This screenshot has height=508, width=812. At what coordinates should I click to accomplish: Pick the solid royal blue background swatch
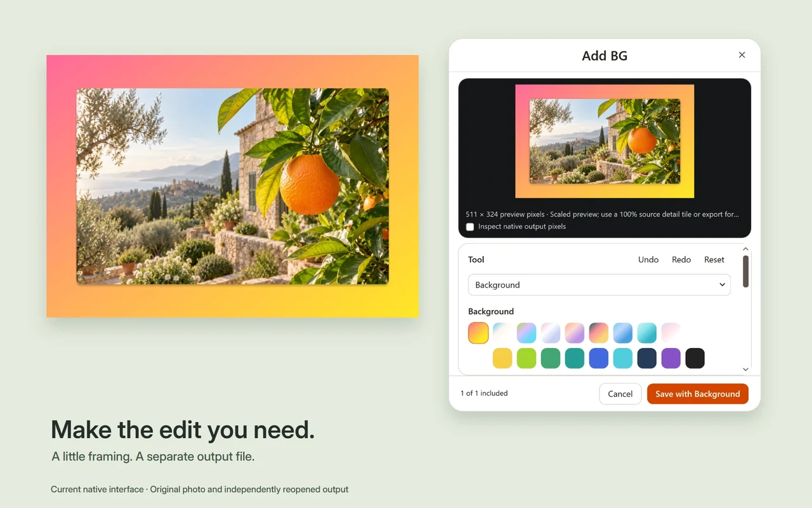pyautogui.click(x=599, y=358)
